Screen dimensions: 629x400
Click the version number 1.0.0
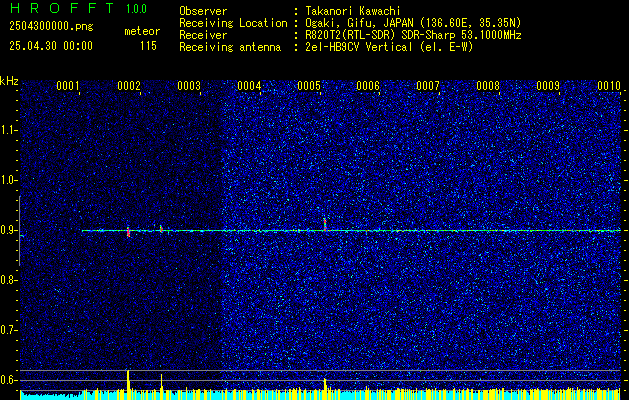(x=136, y=9)
